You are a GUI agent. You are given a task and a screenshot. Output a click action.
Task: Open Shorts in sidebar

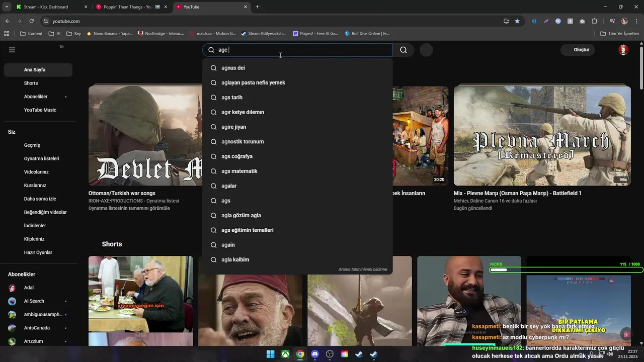click(38, 83)
